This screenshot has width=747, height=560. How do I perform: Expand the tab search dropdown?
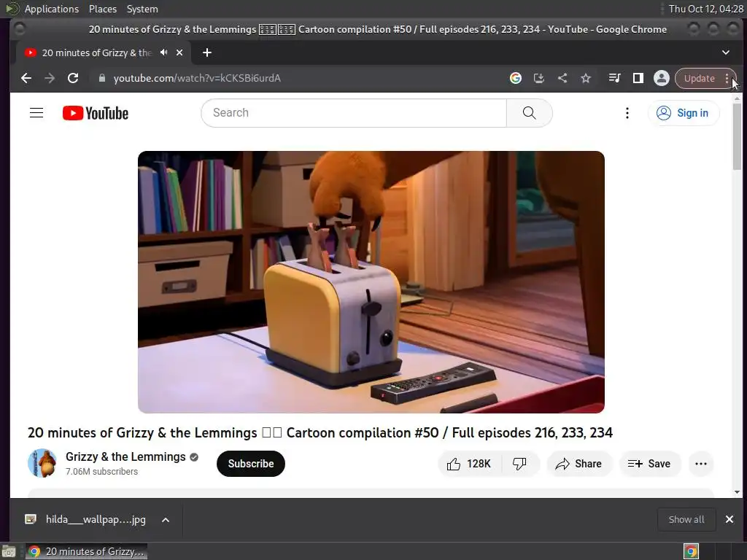click(x=726, y=52)
